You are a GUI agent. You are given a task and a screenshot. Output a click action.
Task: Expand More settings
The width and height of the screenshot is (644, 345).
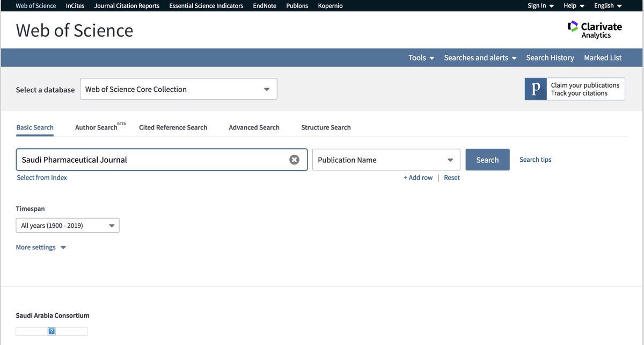(41, 248)
